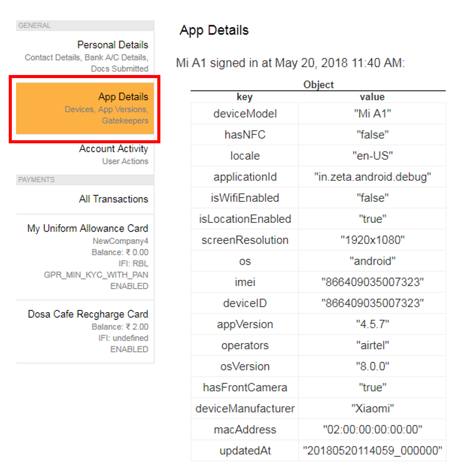This screenshot has width=476, height=468.
Task: Select the isLocationEnabled key cell
Action: point(245,219)
